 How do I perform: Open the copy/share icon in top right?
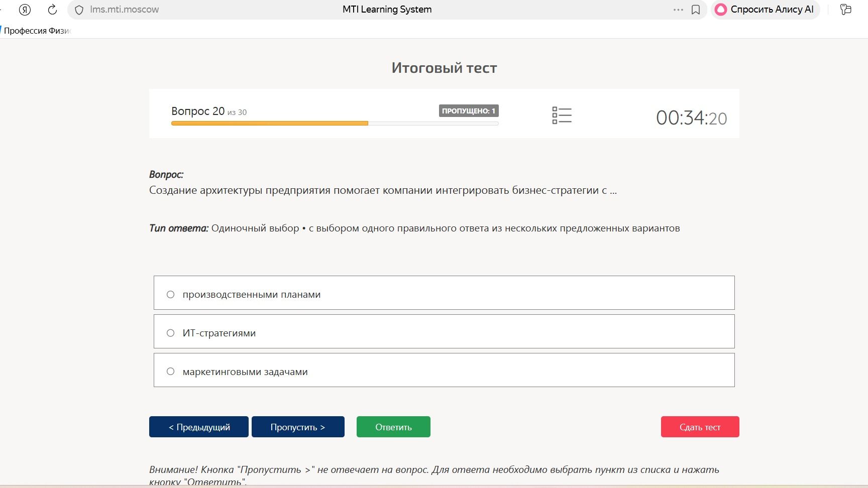[846, 10]
